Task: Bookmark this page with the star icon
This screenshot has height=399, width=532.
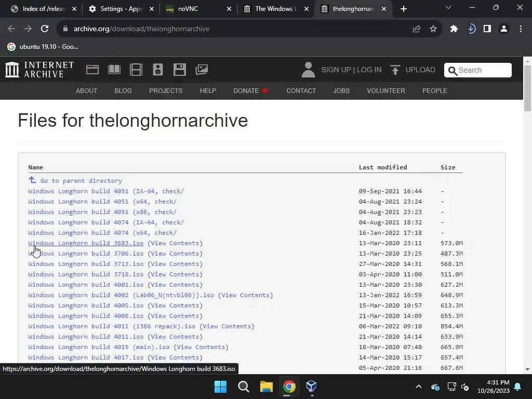Action: tap(433, 29)
